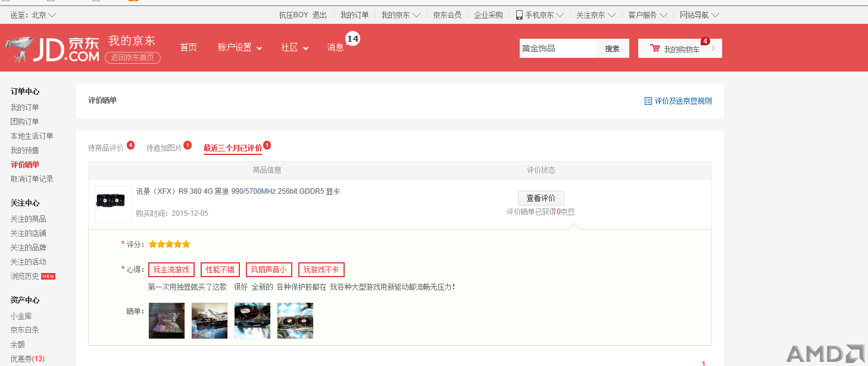Screen dimensions: 868x366
Task: Open 京东白条 in the sidebar
Action: [25, 330]
